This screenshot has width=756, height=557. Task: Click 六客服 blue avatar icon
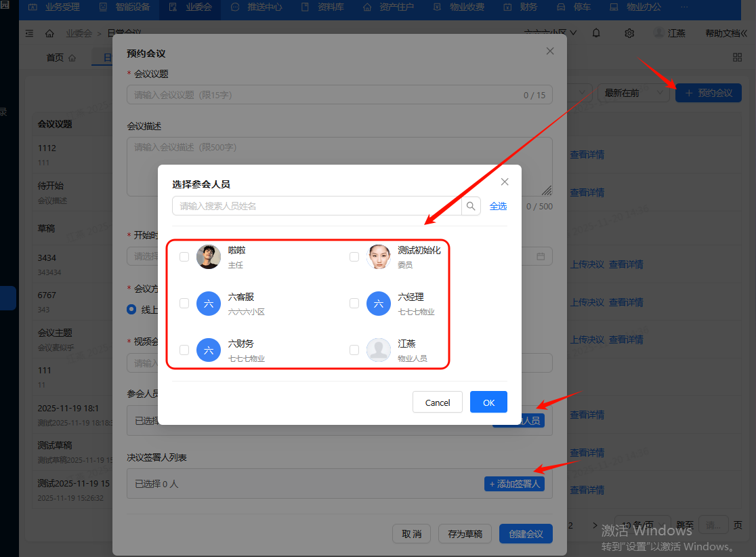(x=209, y=304)
